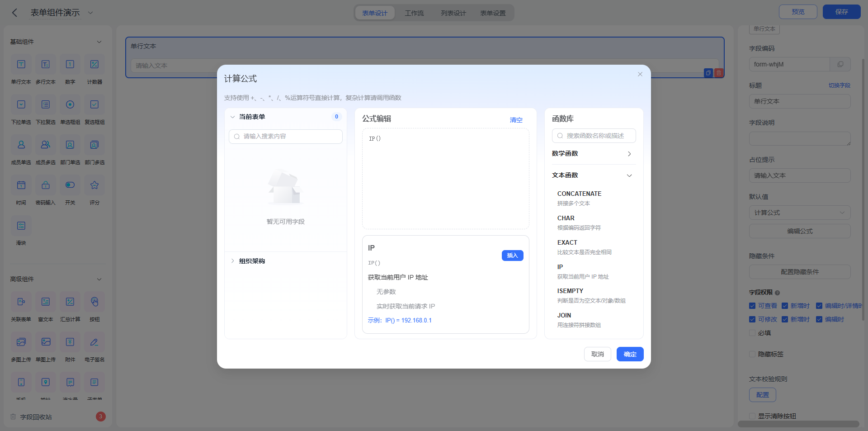Image resolution: width=868 pixels, height=431 pixels.
Task: Click 清空 to clear the formula
Action: pyautogui.click(x=516, y=120)
